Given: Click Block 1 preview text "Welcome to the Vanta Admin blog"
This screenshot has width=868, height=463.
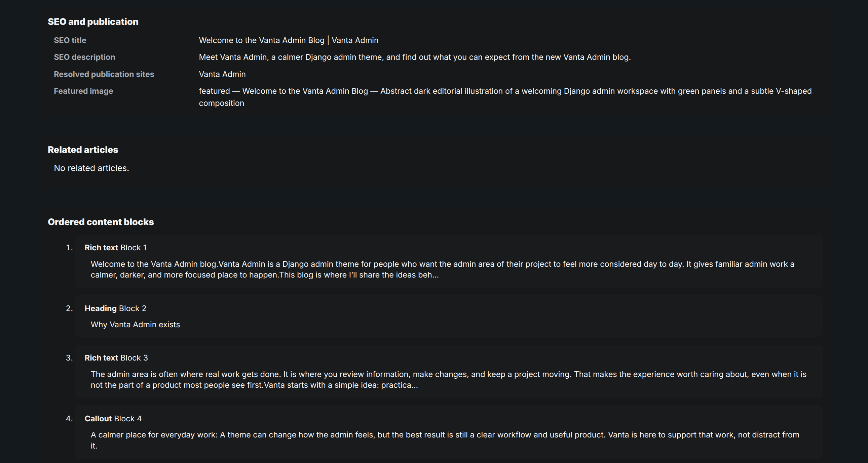Looking at the screenshot, I should [x=443, y=269].
